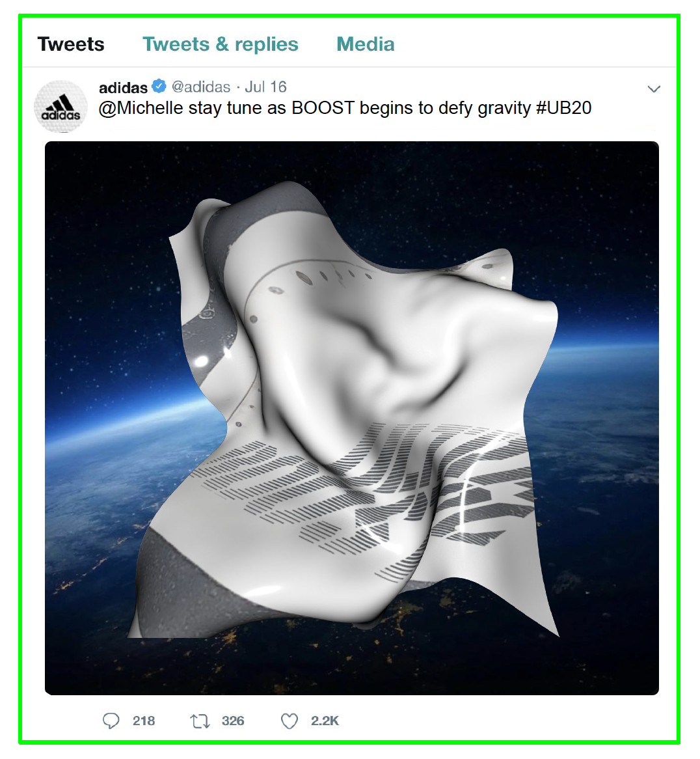Open the white fabric tweet image

click(x=352, y=418)
